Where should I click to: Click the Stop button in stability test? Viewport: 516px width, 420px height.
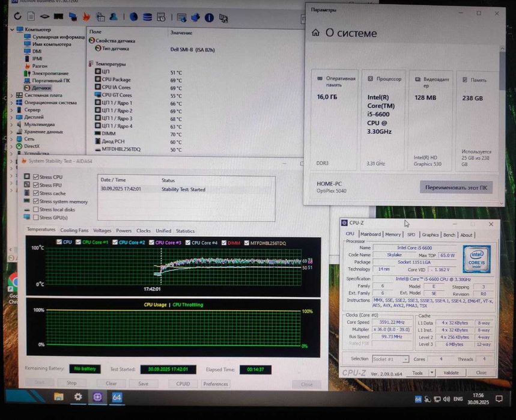tap(71, 383)
